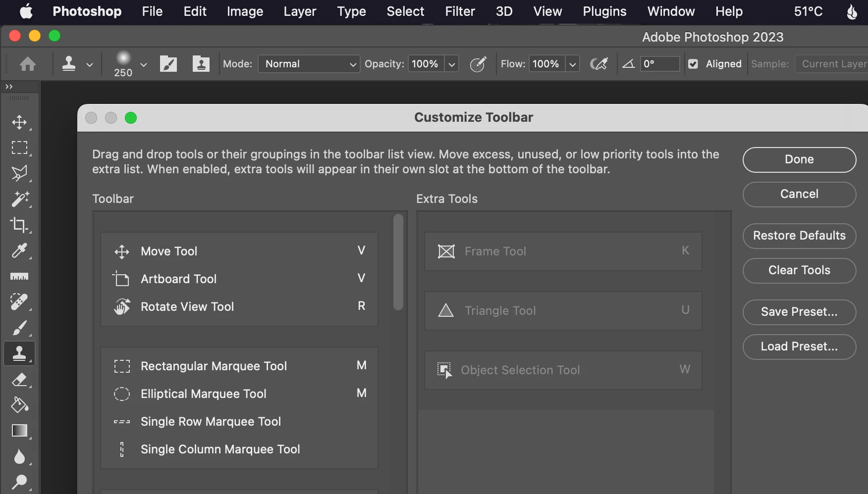Click the Clear Tools button

799,270
